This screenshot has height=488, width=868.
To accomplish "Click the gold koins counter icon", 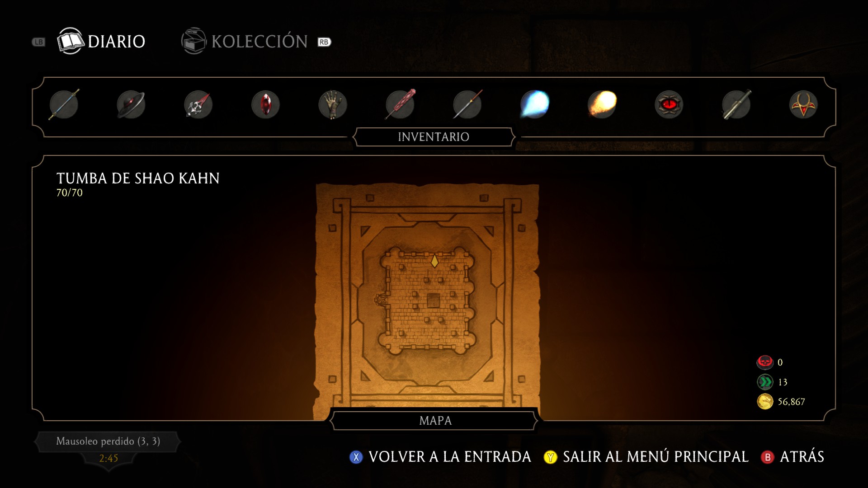I will [765, 401].
